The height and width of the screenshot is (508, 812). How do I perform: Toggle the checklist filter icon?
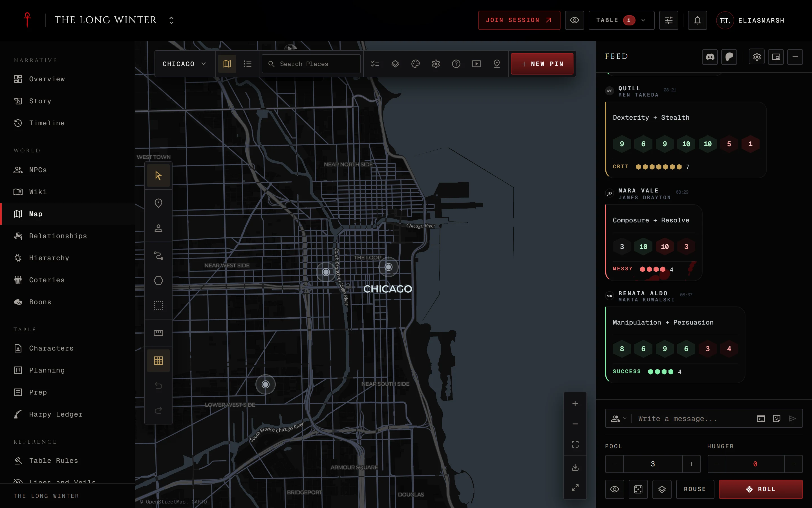click(x=375, y=64)
